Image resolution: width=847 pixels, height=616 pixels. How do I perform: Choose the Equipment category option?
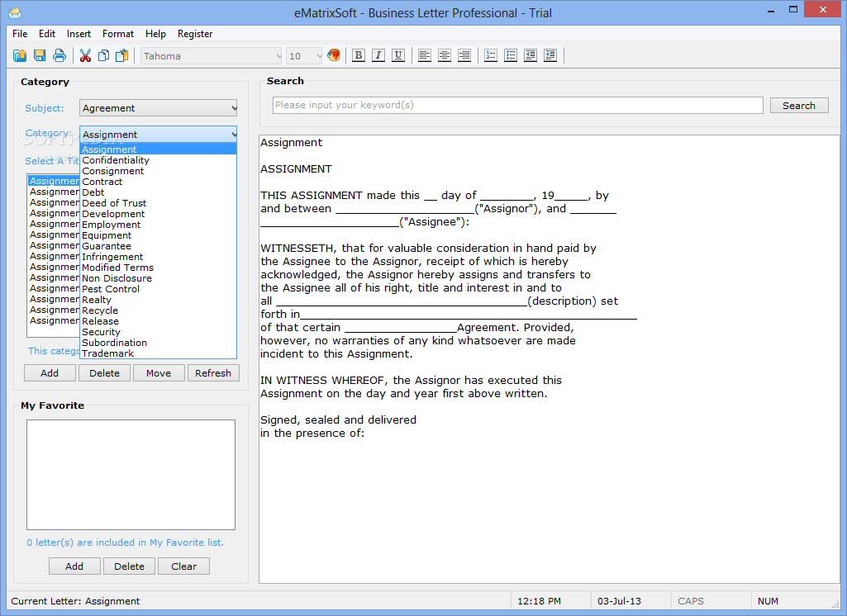[159, 235]
